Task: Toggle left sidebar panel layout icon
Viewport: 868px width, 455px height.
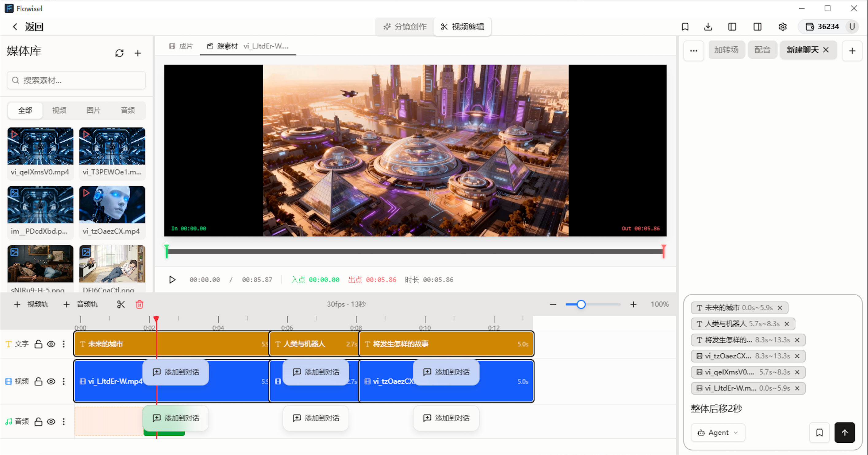Action: point(732,27)
